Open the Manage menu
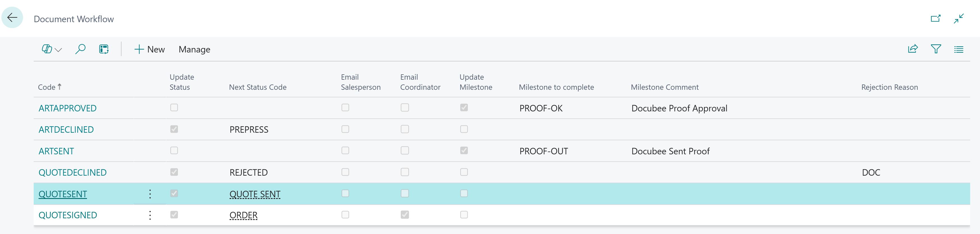The width and height of the screenshot is (980, 234). point(194,49)
